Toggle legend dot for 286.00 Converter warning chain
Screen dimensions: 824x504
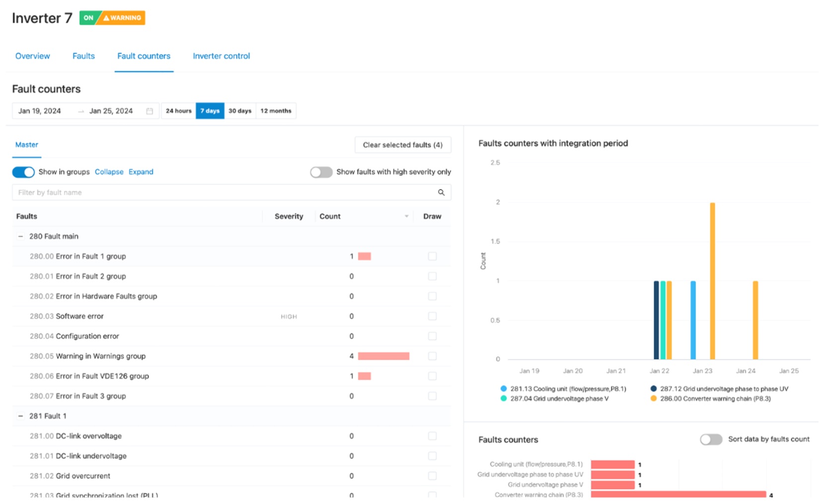point(654,399)
